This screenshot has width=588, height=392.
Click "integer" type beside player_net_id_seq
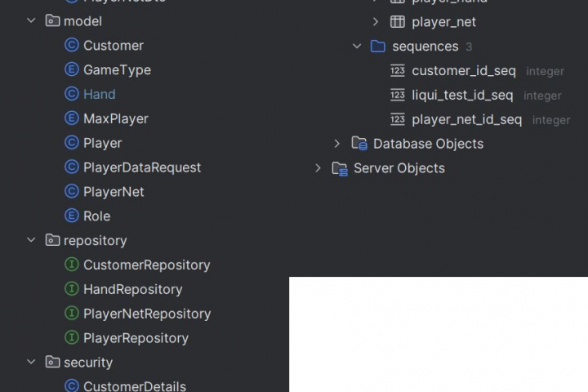551,120
